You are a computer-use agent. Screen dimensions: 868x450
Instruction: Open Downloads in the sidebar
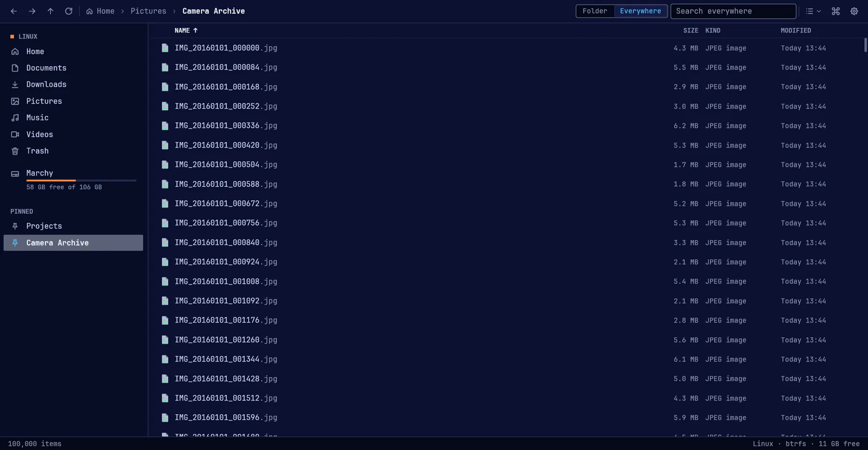click(73, 84)
